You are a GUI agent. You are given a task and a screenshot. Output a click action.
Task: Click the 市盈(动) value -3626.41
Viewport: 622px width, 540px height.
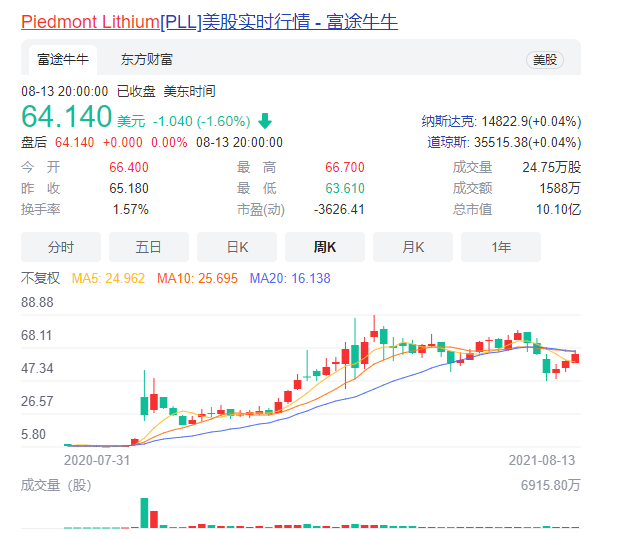click(339, 209)
